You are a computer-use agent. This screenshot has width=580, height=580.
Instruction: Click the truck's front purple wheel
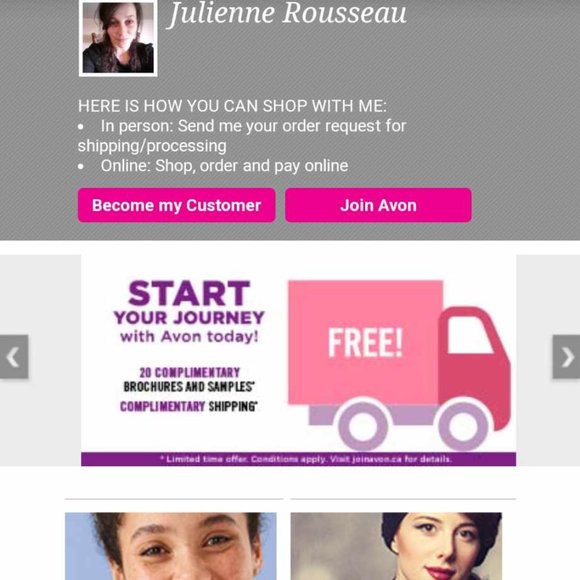(463, 425)
